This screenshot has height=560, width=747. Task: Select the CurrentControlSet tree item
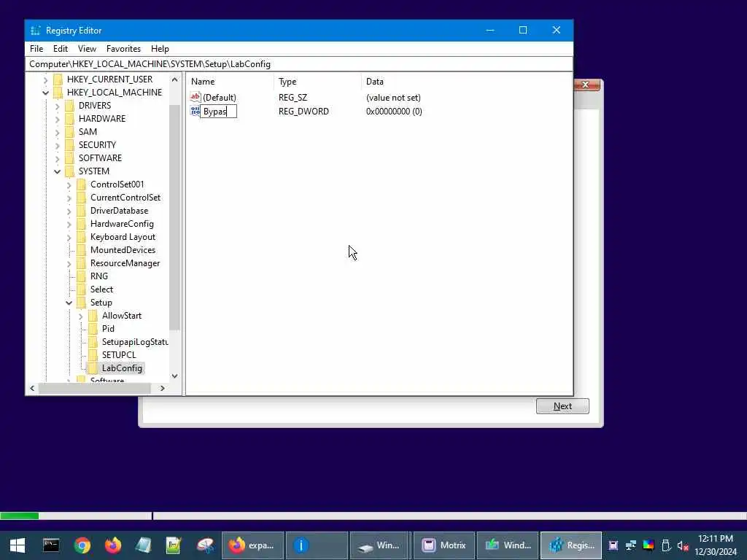click(125, 197)
